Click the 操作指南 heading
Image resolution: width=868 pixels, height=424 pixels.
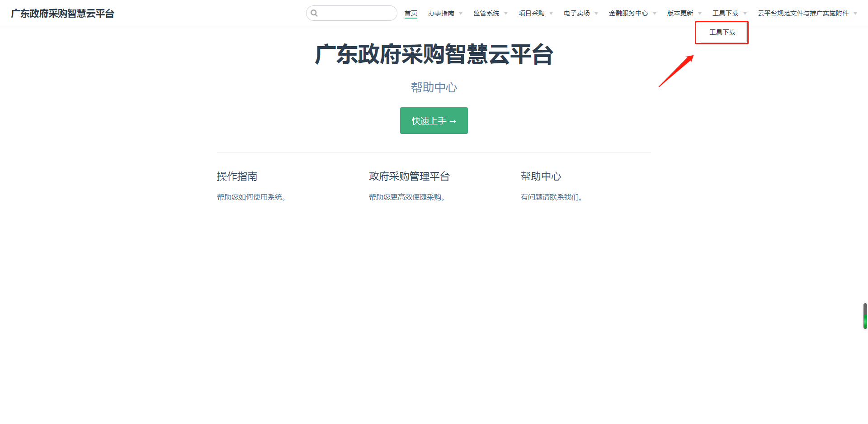pyautogui.click(x=237, y=176)
